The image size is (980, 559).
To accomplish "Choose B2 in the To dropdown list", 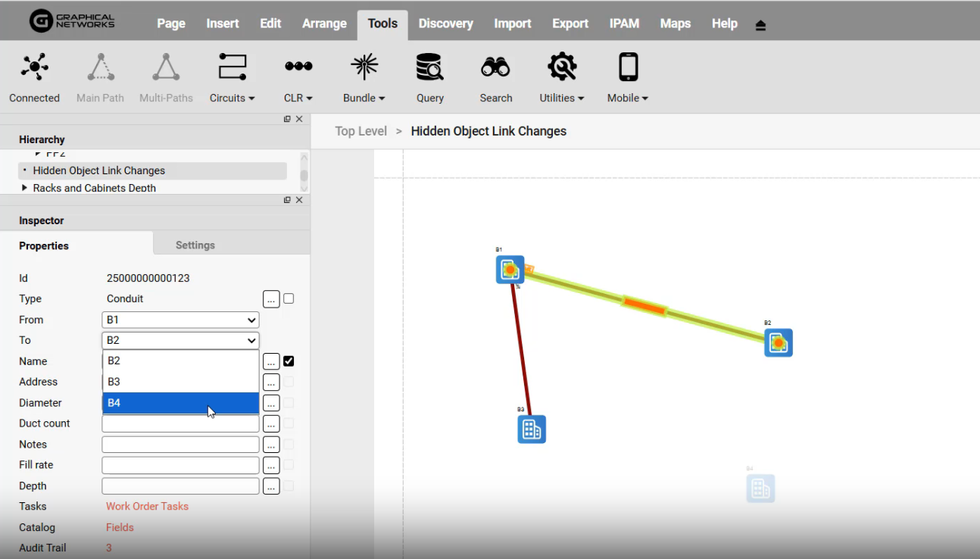I will [x=180, y=361].
